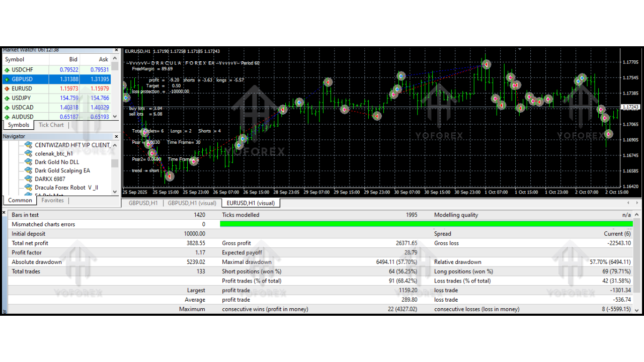Open the Favorites tab in Navigator
Screen dimensions: 644x362
point(53,200)
